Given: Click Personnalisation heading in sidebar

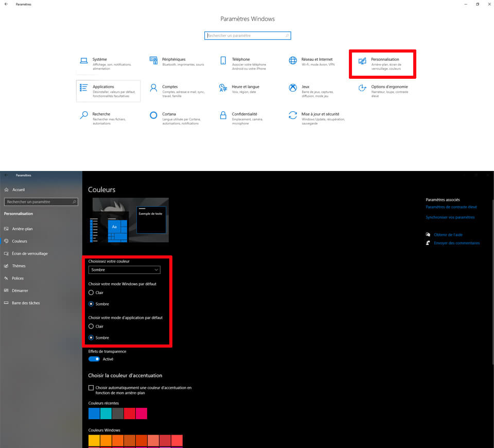Looking at the screenshot, I should pyautogui.click(x=19, y=214).
